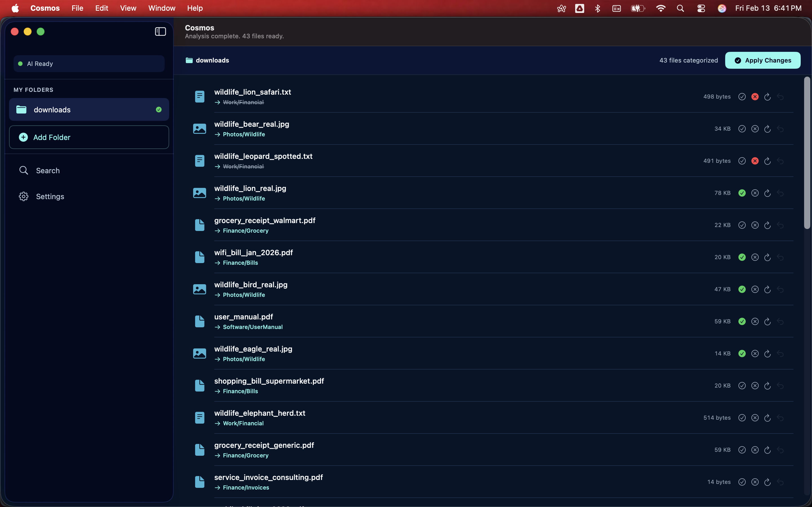Image resolution: width=812 pixels, height=507 pixels.
Task: Click the Wi-Fi icon in the menu bar
Action: pyautogui.click(x=660, y=8)
